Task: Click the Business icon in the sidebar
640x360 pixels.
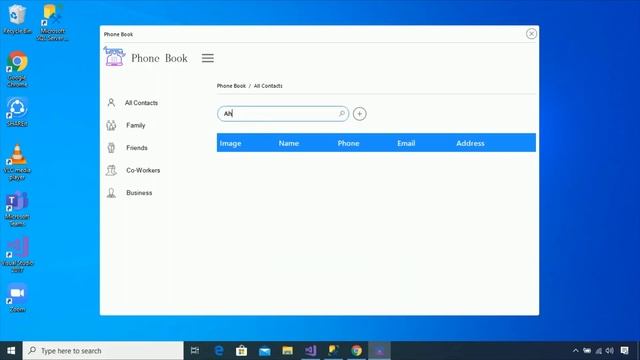Action: coord(111,193)
